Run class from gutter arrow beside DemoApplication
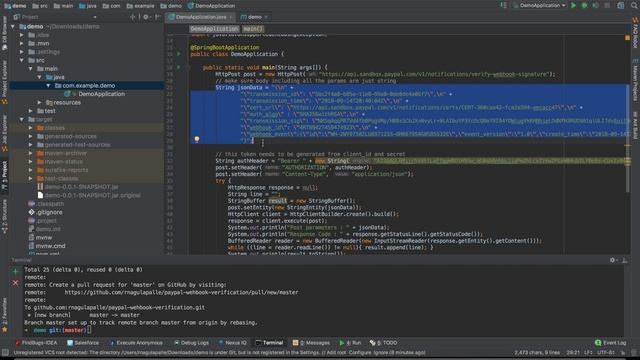Image resolution: width=640 pixels, height=360 pixels. pyautogui.click(x=179, y=54)
